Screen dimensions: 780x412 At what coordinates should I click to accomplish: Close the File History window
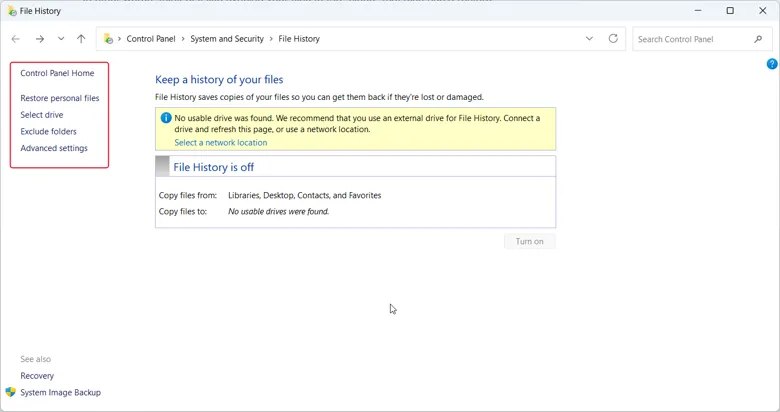pyautogui.click(x=763, y=10)
